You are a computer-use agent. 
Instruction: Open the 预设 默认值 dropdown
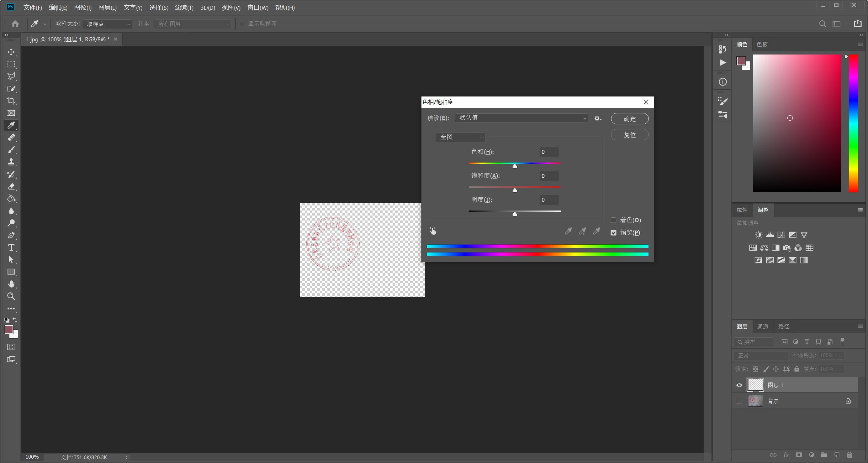[521, 118]
